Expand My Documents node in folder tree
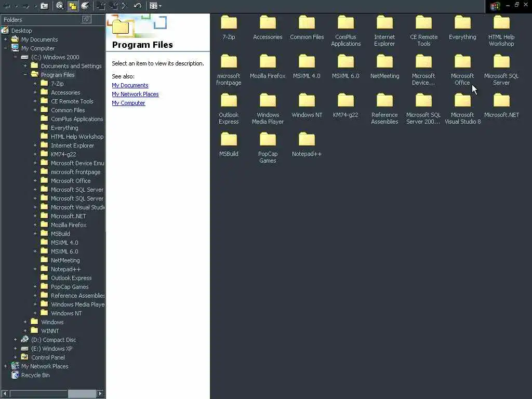This screenshot has width=532, height=399. click(5, 39)
